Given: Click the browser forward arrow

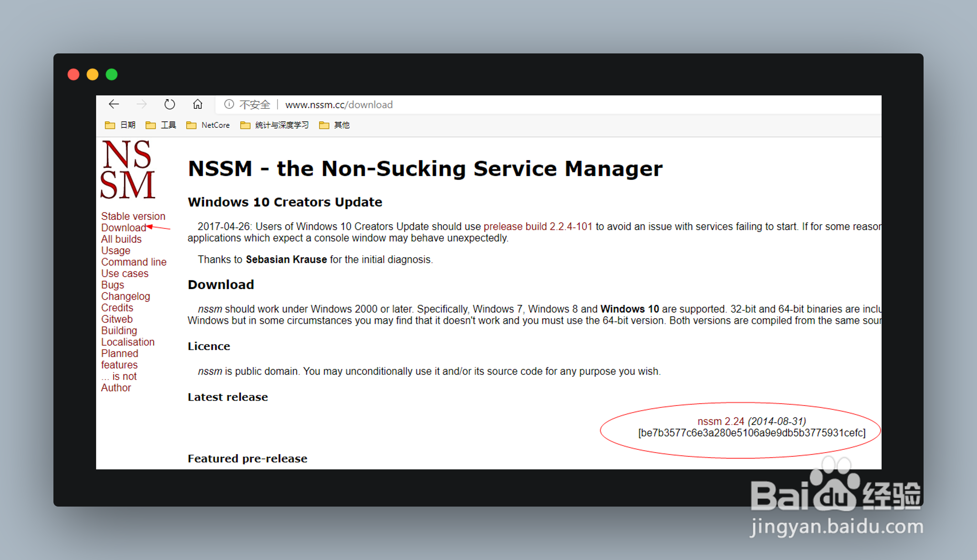Looking at the screenshot, I should [142, 104].
